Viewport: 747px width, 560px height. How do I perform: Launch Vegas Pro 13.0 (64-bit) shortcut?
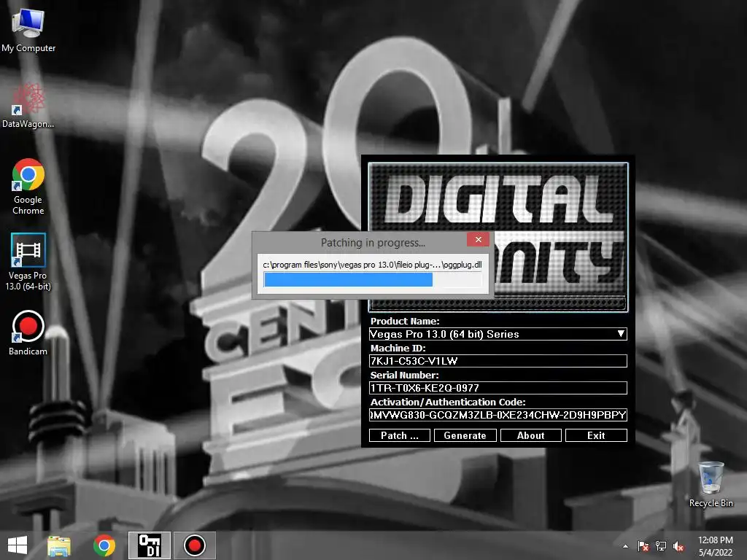[x=28, y=262]
